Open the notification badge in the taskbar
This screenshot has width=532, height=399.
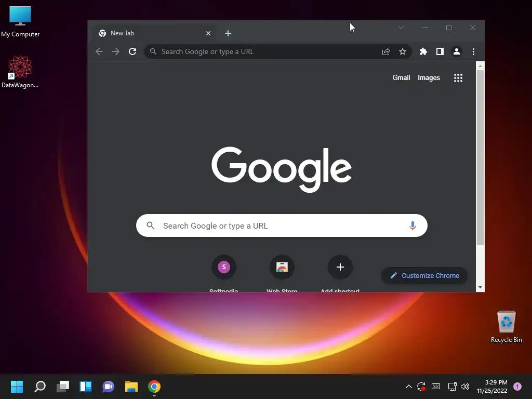point(517,387)
